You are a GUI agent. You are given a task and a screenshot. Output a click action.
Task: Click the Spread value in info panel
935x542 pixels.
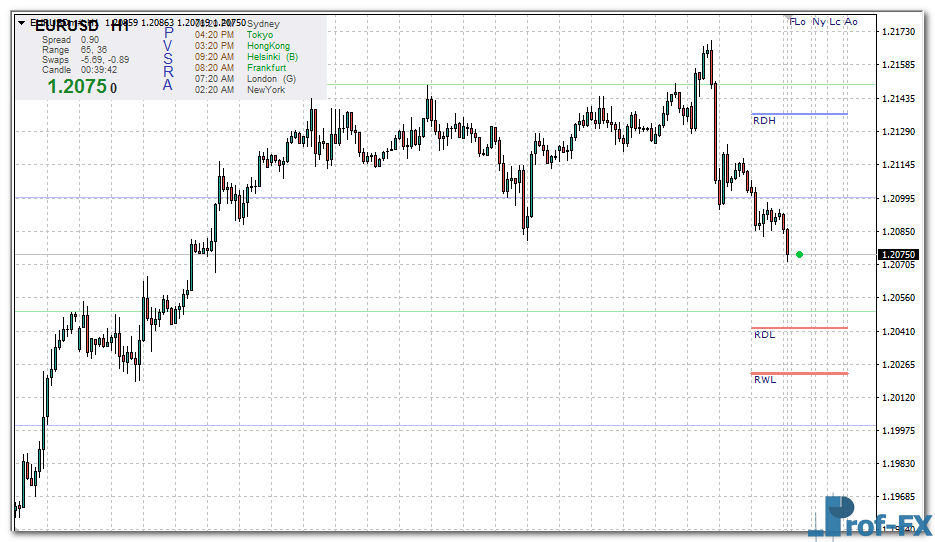click(89, 39)
